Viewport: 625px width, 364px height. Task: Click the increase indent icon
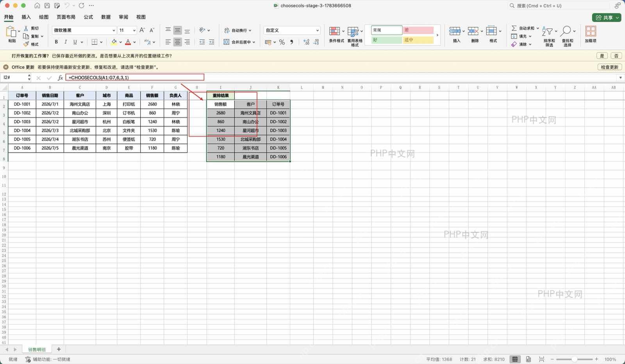pos(211,42)
